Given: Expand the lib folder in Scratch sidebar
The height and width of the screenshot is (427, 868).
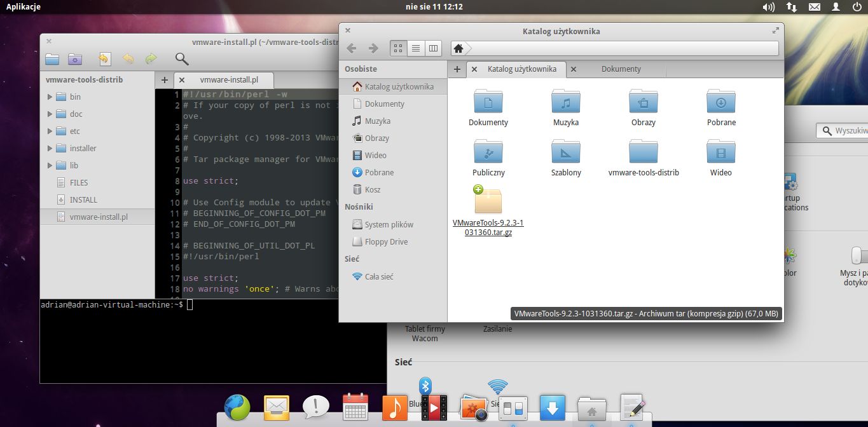Looking at the screenshot, I should tap(50, 166).
